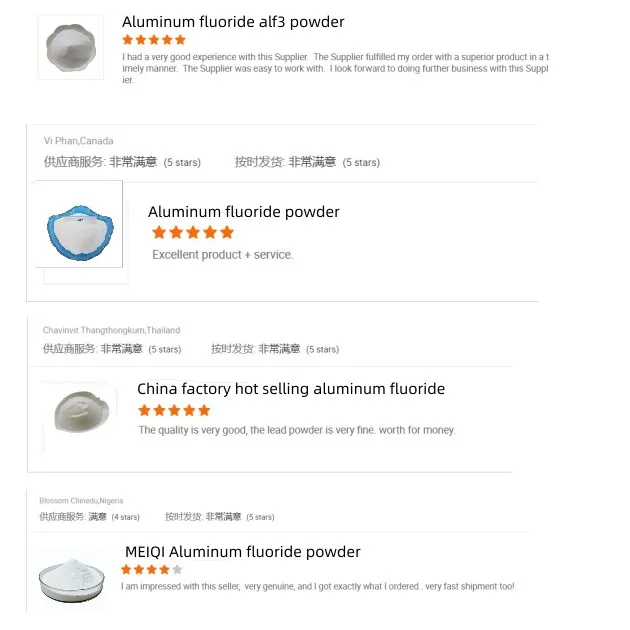Image resolution: width=630 pixels, height=630 pixels.
Task: Click the stars above "Excellent product + service"
Action: [192, 232]
